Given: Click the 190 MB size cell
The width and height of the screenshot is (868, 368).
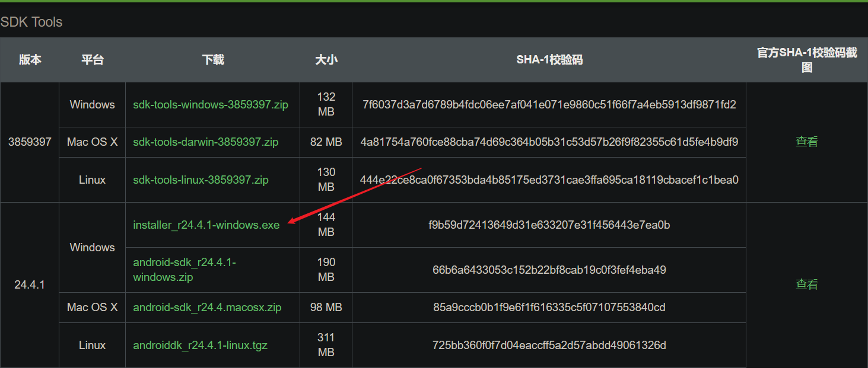Looking at the screenshot, I should pos(326,270).
